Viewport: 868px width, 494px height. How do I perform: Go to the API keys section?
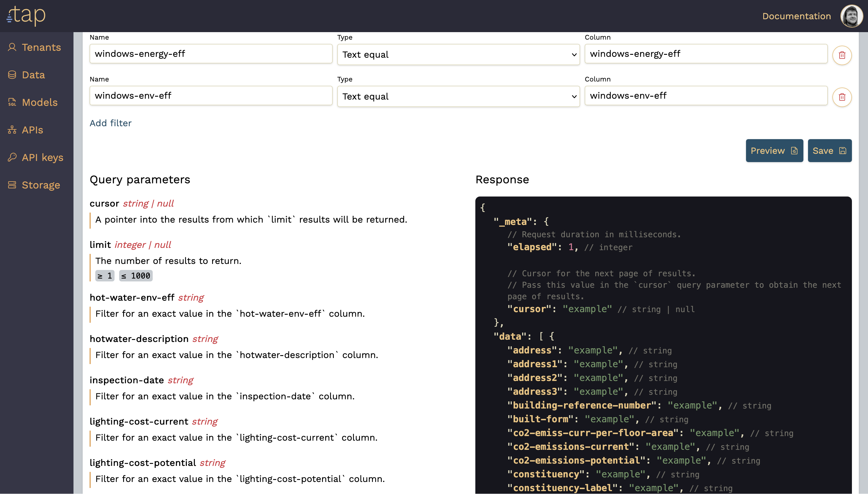[x=42, y=157]
